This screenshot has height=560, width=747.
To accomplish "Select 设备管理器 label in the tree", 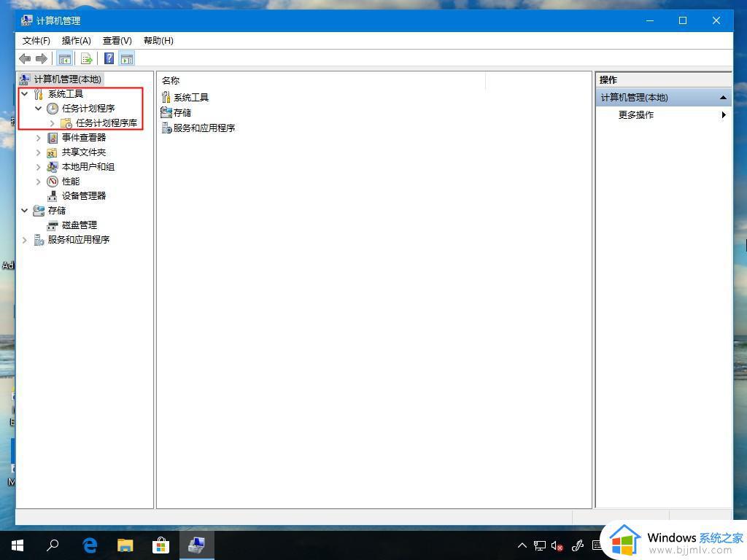I will click(84, 196).
